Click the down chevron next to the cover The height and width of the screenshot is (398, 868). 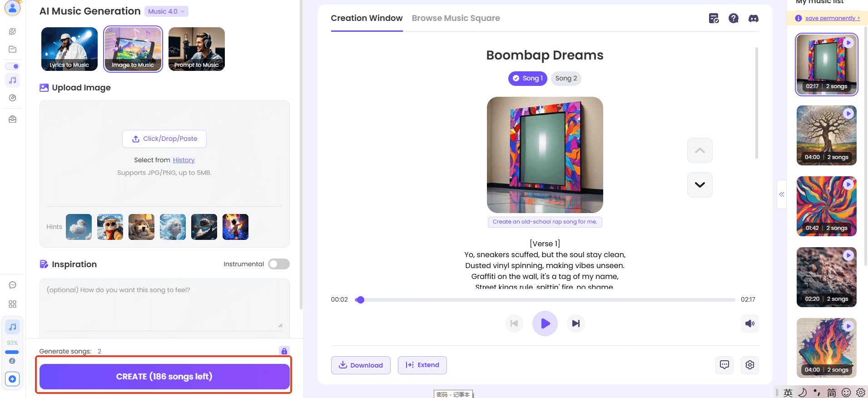[699, 185]
